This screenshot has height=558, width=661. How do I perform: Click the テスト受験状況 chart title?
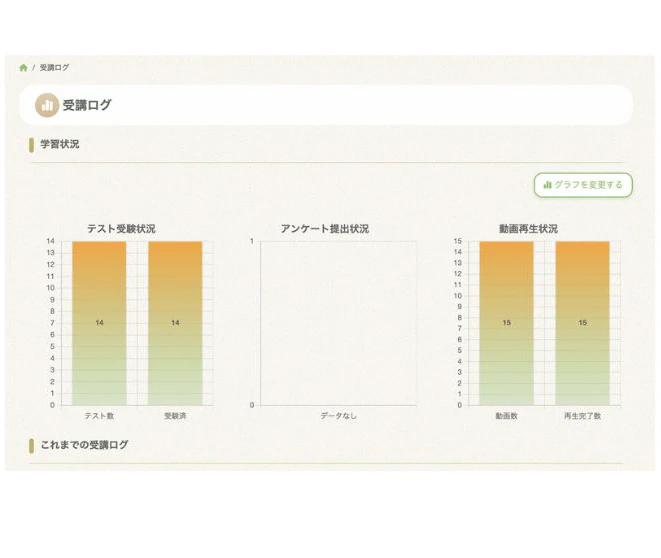pyautogui.click(x=121, y=228)
